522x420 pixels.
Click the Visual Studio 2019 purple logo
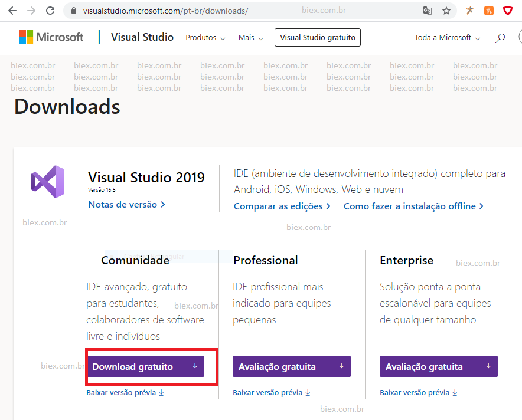48,182
